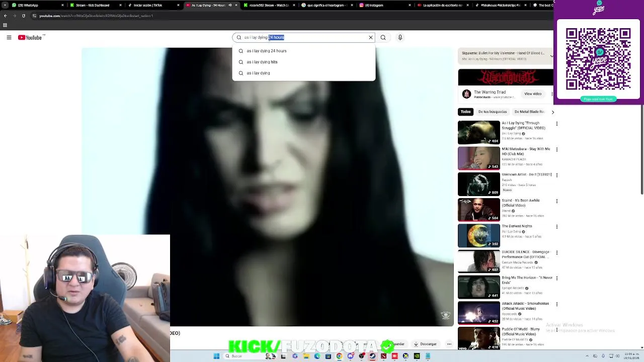Open Attack Attack Smokahontas video
Viewport: 644px width, 362px height.
pos(479,313)
